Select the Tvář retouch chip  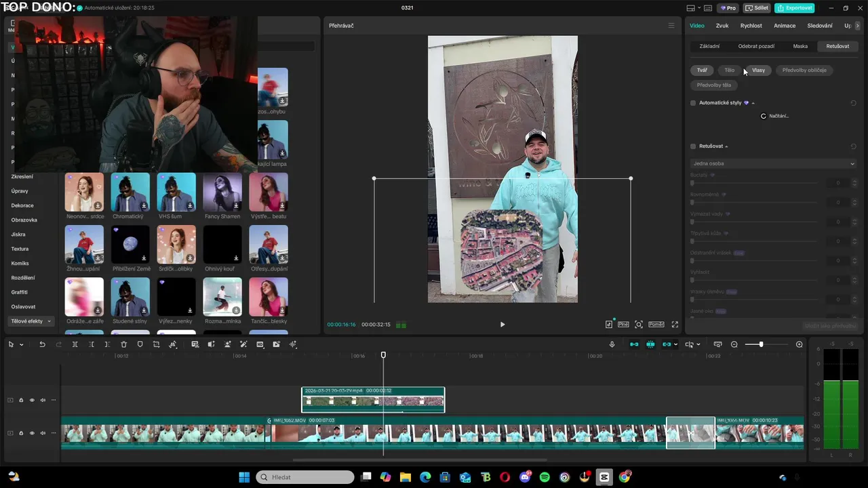702,70
